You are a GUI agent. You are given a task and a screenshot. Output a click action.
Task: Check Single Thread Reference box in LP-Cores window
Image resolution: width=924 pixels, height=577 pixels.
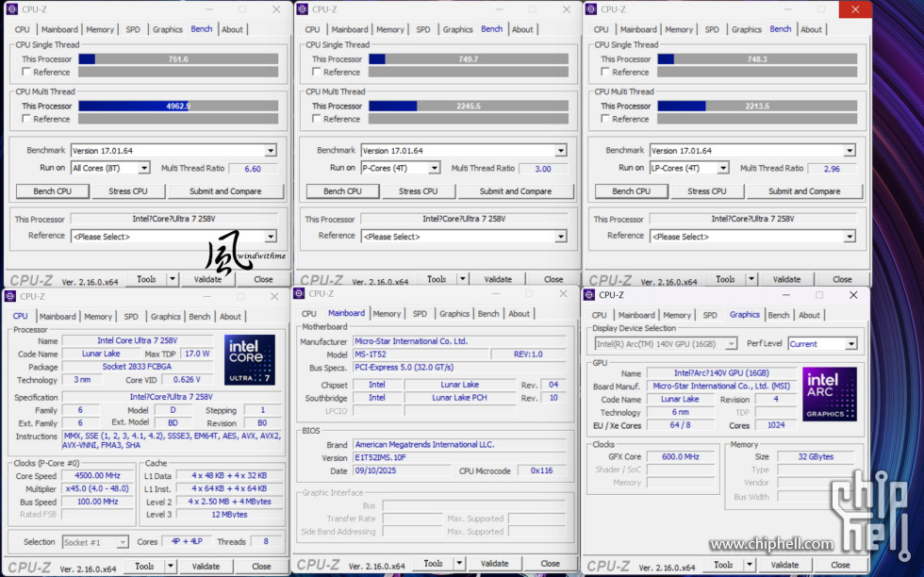605,73
